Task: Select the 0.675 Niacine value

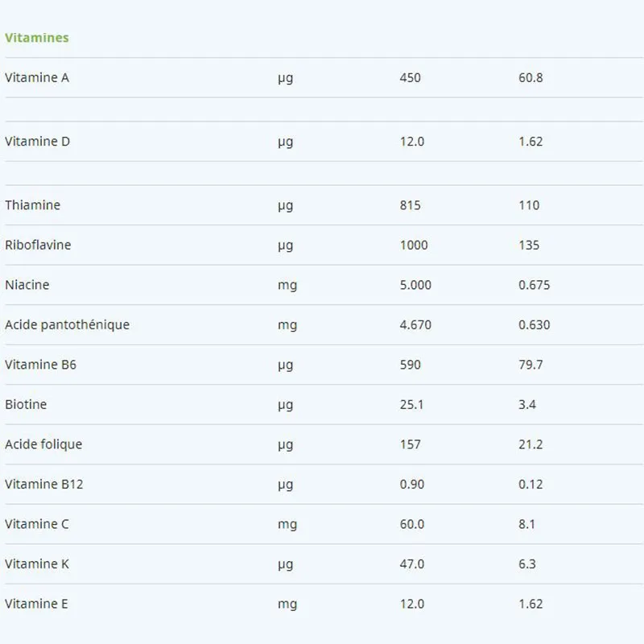Action: 535,285
